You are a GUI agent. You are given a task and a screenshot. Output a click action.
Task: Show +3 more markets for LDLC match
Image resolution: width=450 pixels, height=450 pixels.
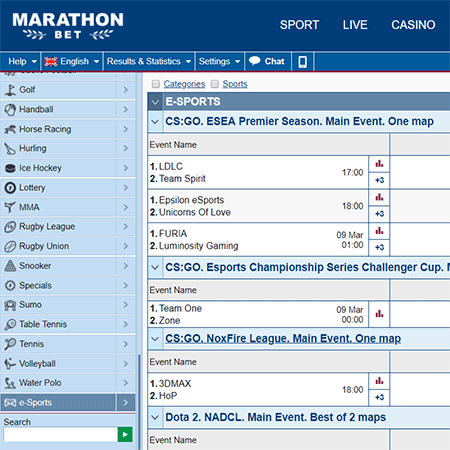point(379,180)
